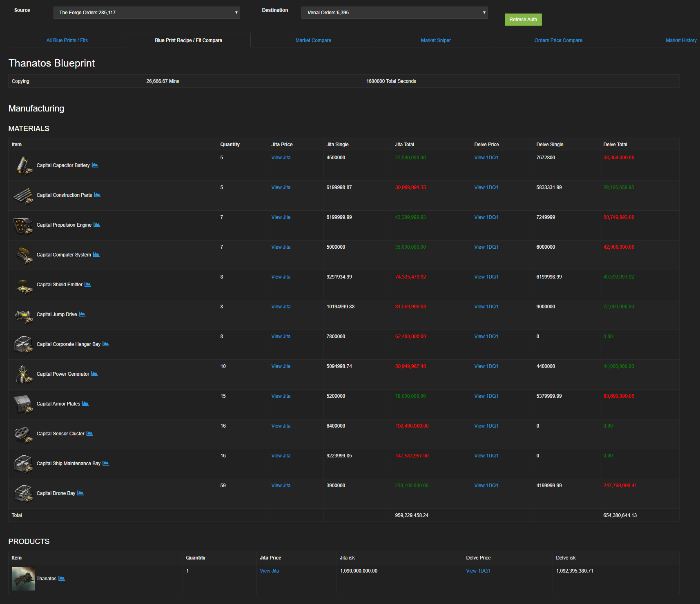The height and width of the screenshot is (604, 700).
Task: Open chart icon for Capital Propulsion Engine
Action: (x=97, y=225)
